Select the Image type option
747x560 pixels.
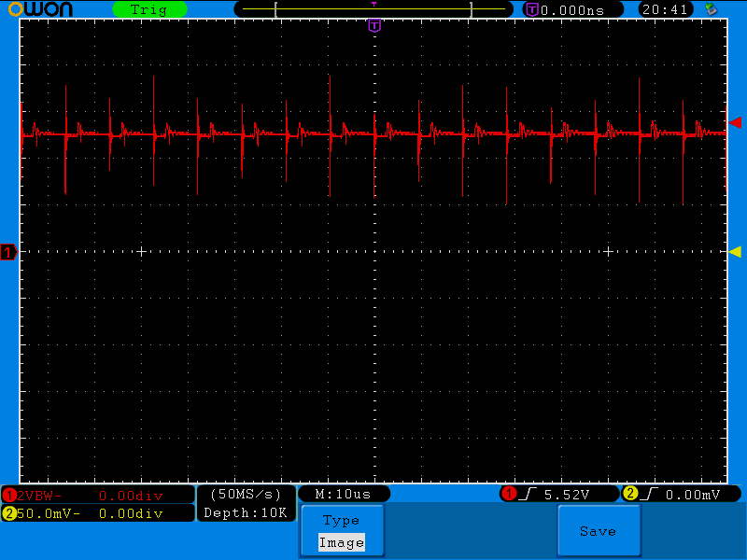pyautogui.click(x=341, y=542)
